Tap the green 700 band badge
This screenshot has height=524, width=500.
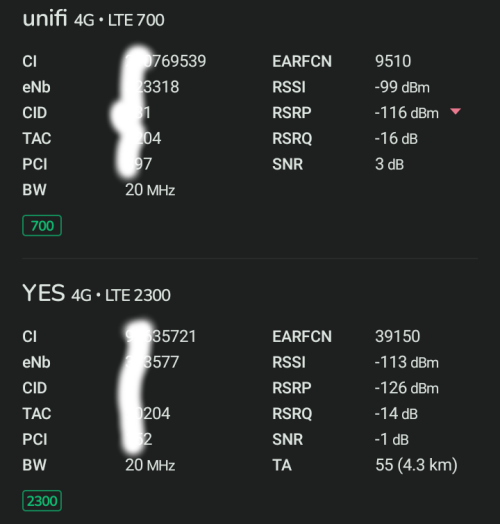click(x=42, y=226)
